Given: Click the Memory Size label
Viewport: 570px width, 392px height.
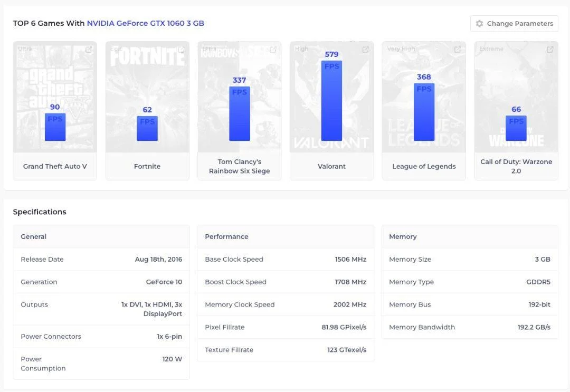Looking at the screenshot, I should pos(410,260).
